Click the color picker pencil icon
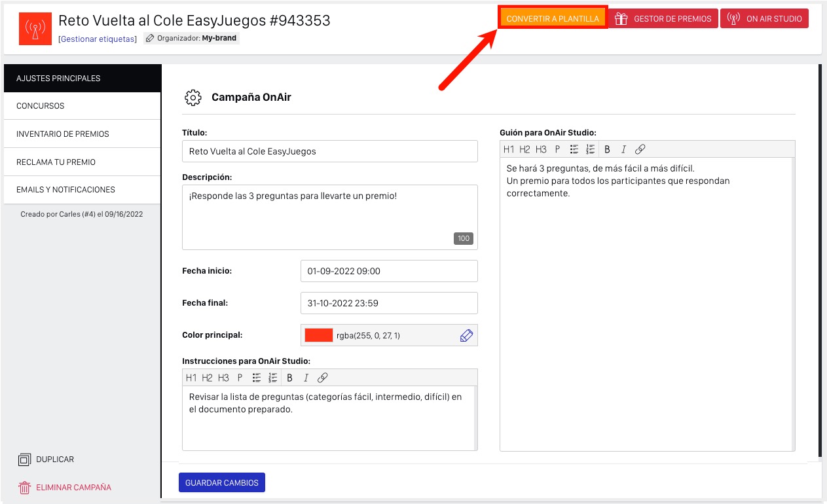The height and width of the screenshot is (504, 827). pos(466,336)
